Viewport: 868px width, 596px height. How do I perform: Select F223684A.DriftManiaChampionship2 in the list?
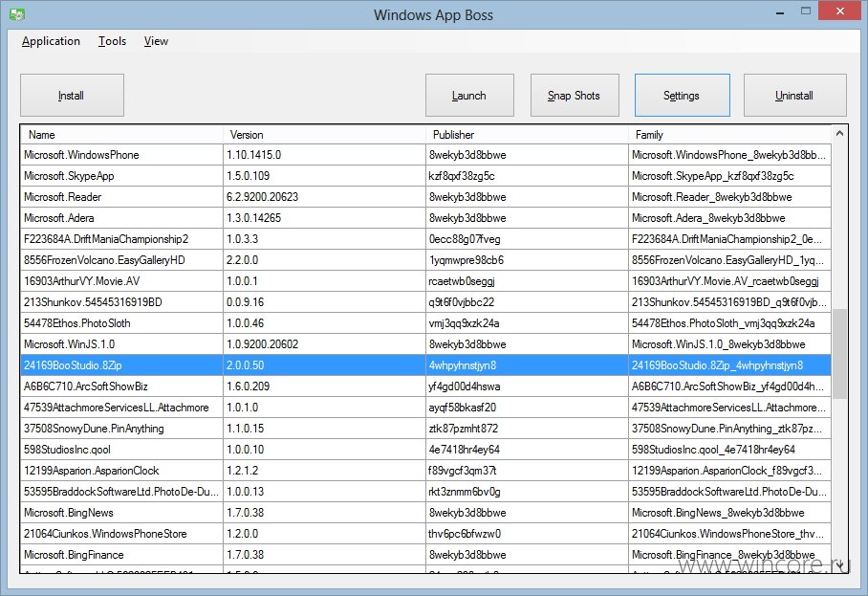pos(425,239)
